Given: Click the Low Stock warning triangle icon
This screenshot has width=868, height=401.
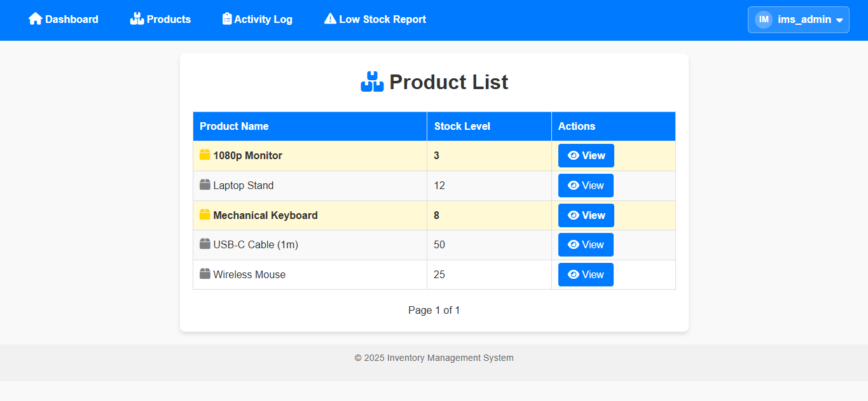Looking at the screenshot, I should (330, 19).
